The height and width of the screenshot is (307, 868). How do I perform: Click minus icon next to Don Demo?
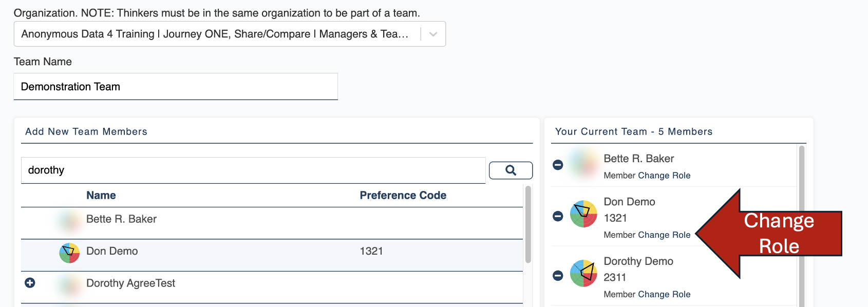pos(558,216)
